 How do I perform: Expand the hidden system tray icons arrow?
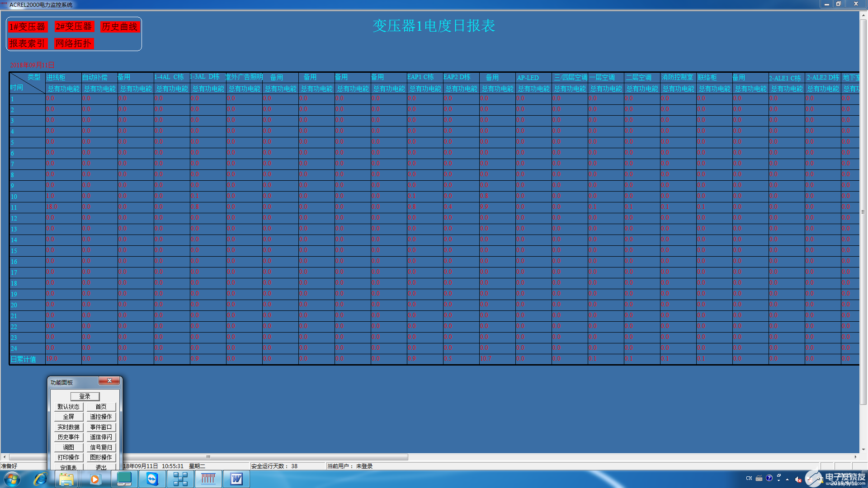coord(788,479)
